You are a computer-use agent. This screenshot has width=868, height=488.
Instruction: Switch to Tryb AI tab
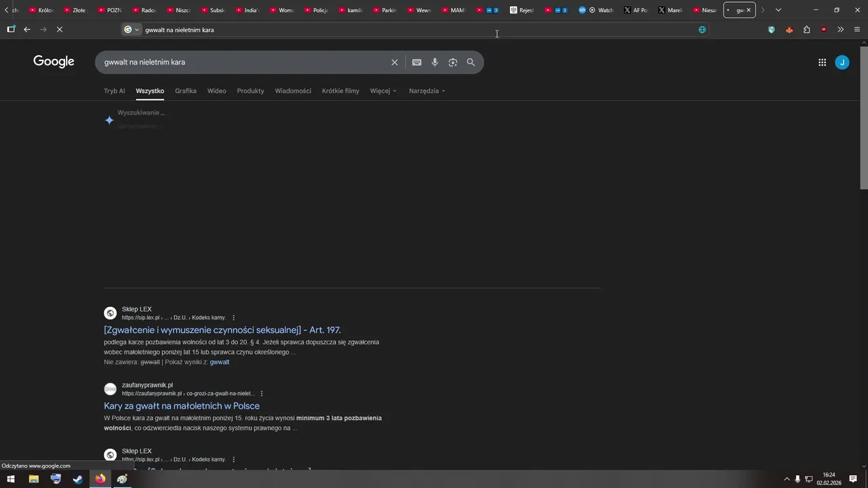tap(114, 91)
